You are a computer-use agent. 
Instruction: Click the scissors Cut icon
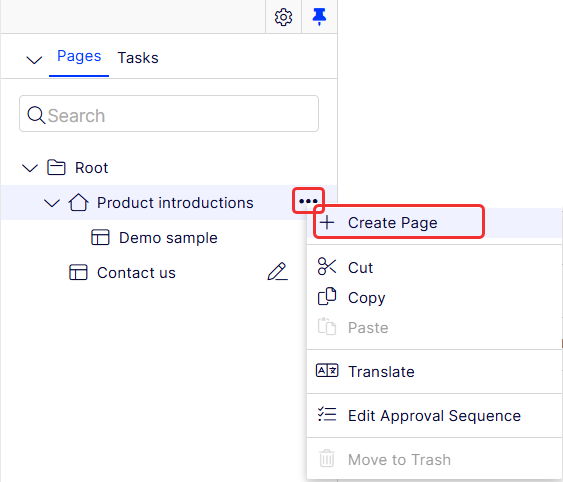click(327, 267)
